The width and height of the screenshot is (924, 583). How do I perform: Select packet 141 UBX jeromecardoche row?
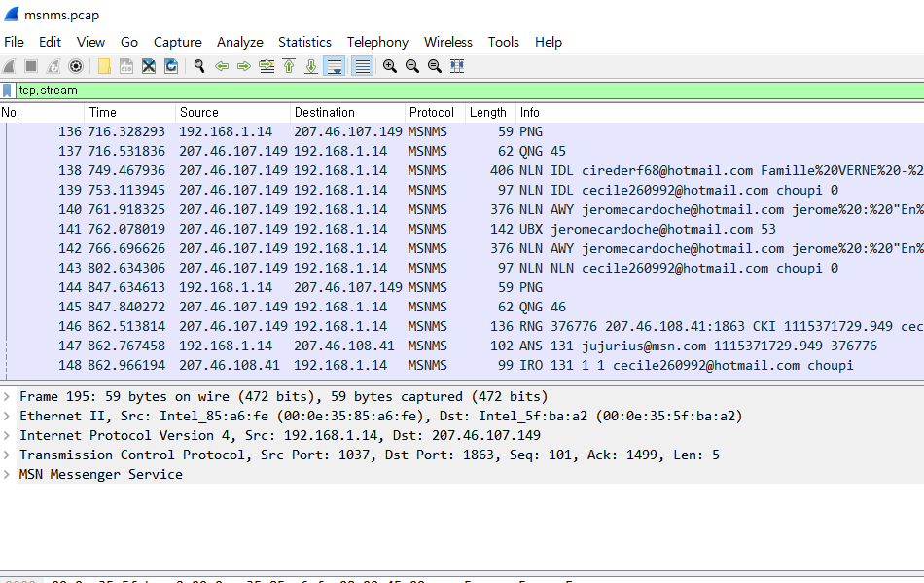tap(462, 229)
